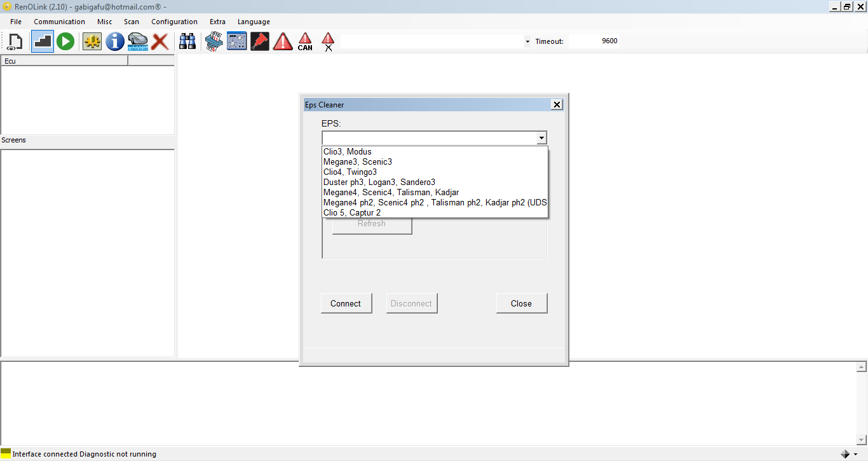The height and width of the screenshot is (461, 868).
Task: Close Eps Cleaner dialog with X
Action: tap(557, 105)
